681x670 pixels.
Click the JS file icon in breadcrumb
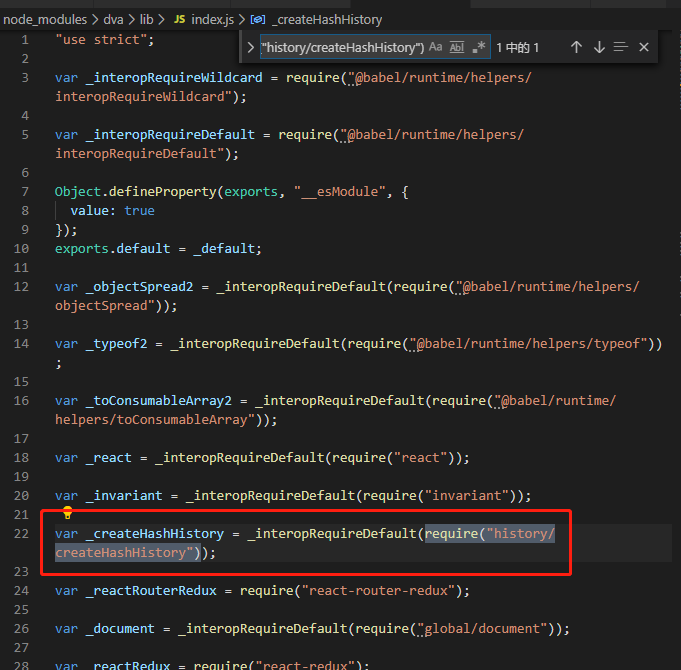click(179, 20)
